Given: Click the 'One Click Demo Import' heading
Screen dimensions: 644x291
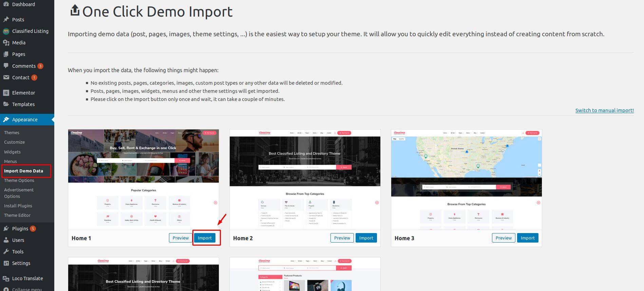Looking at the screenshot, I should click(x=157, y=12).
